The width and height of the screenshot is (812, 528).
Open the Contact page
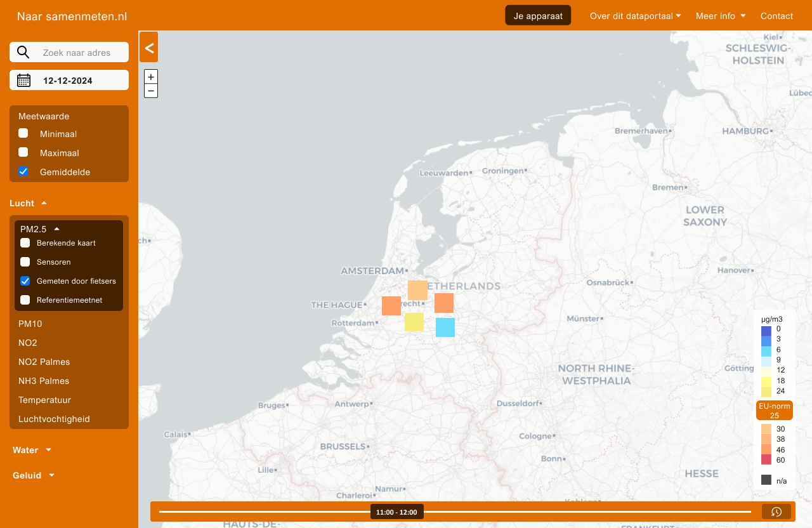coord(776,16)
